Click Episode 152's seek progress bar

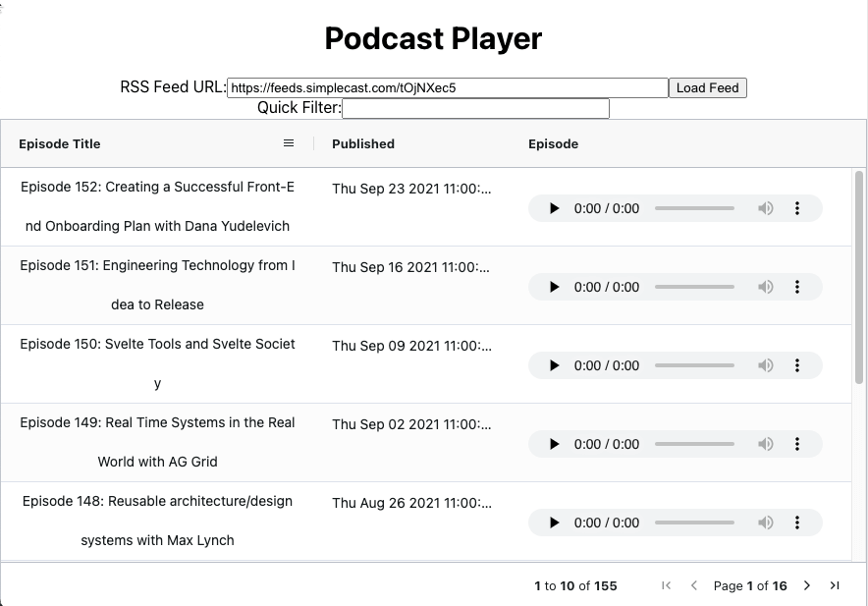694,208
